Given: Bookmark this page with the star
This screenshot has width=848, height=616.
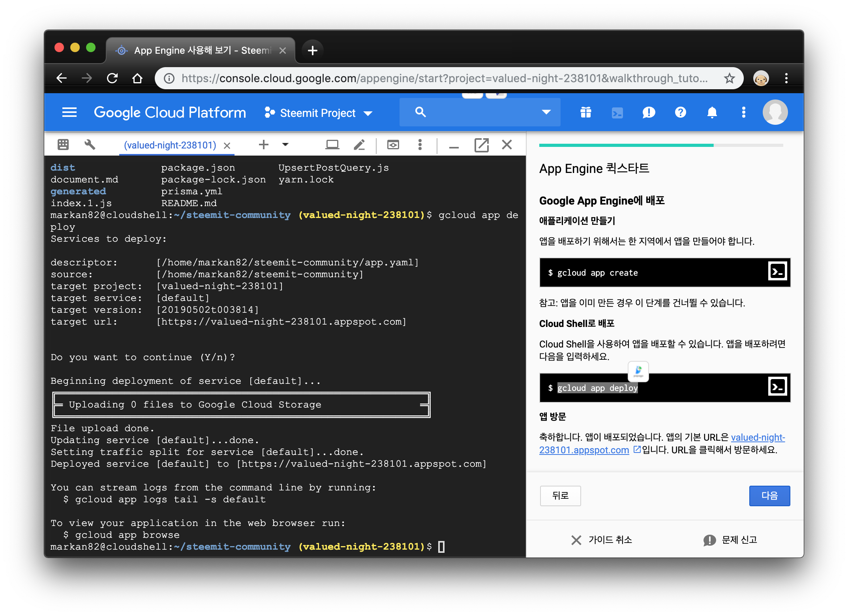Looking at the screenshot, I should coord(729,78).
